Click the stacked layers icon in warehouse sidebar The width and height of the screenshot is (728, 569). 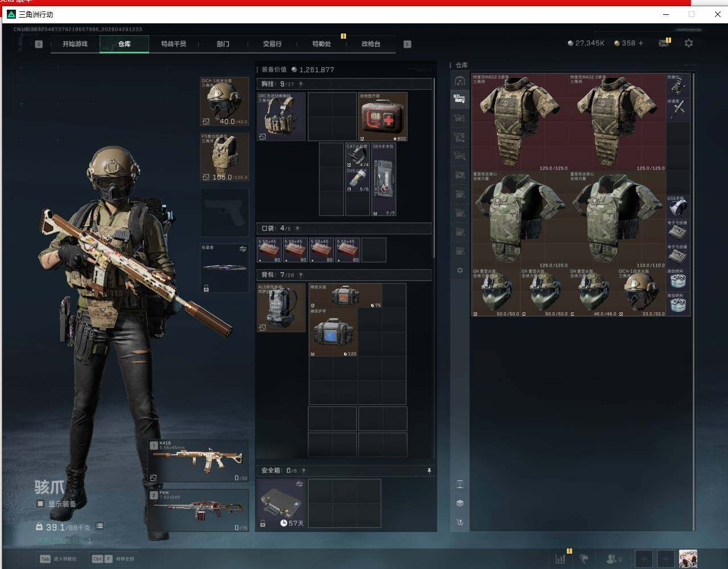pyautogui.click(x=460, y=503)
